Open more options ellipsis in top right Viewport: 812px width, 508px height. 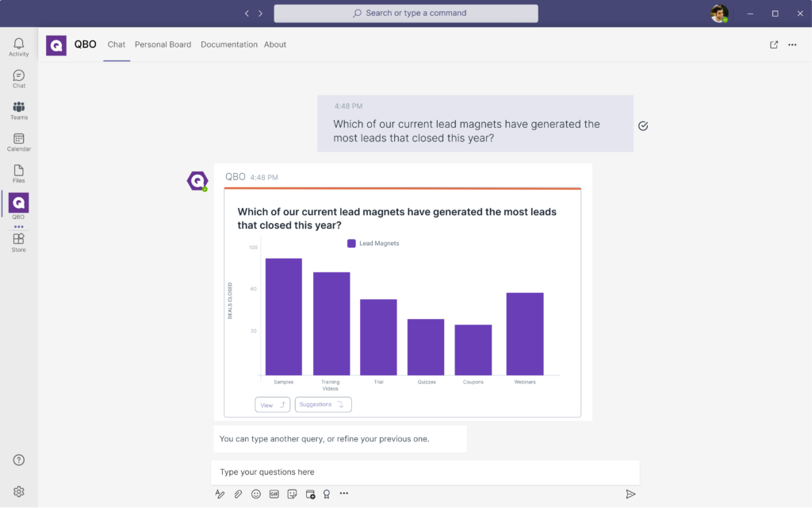[x=792, y=45]
